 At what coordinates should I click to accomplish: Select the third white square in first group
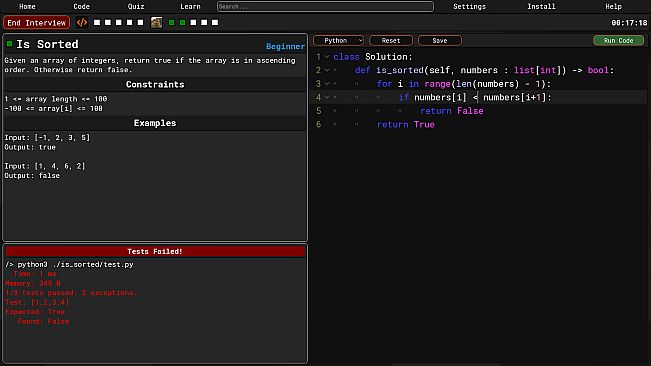119,22
